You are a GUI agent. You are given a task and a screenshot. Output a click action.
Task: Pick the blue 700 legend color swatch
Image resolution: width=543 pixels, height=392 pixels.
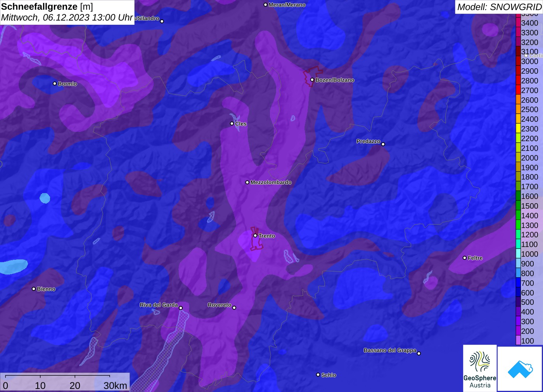[x=518, y=283]
